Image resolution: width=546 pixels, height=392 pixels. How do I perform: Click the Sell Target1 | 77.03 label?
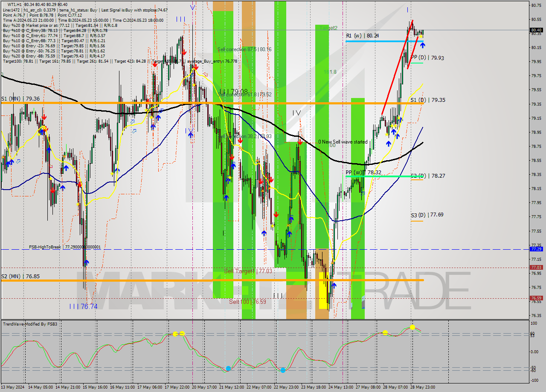[248, 271]
